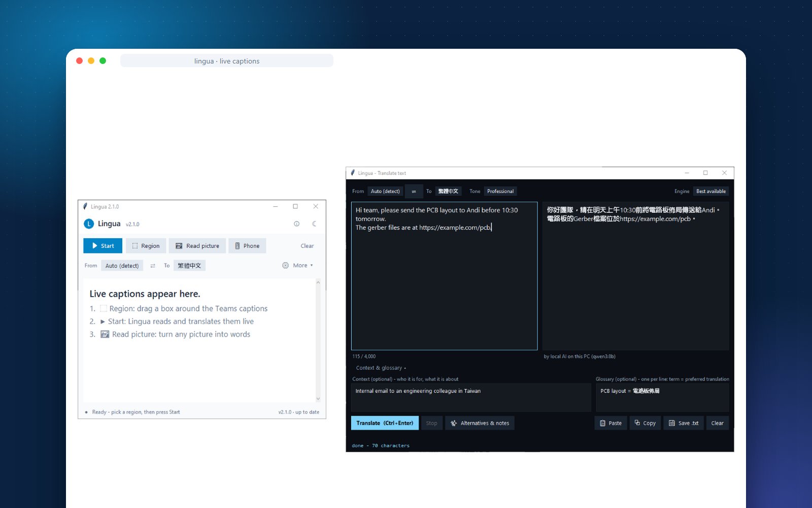Viewport: 812px width, 508px height.
Task: Copy the translation with Copy button
Action: pos(645,423)
